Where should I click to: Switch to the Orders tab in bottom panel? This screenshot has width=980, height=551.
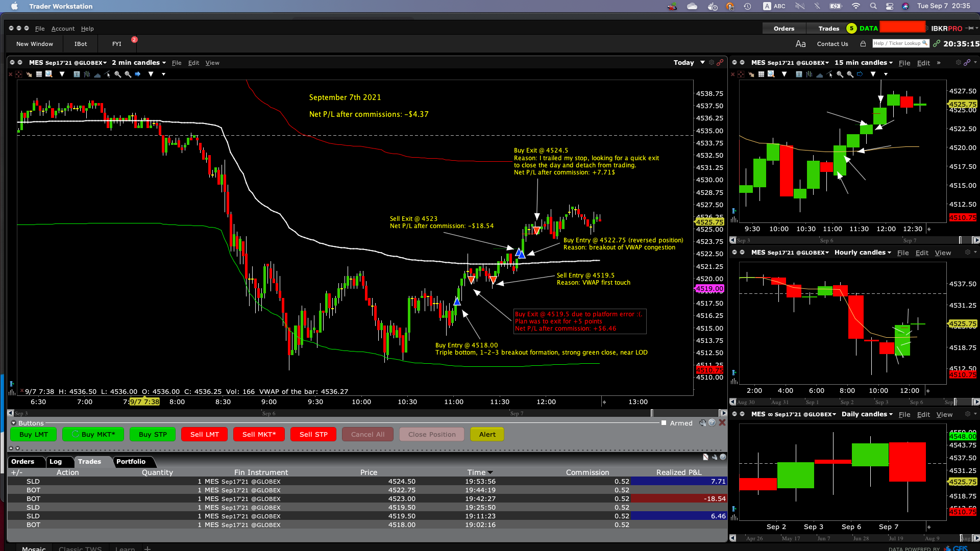tap(23, 461)
